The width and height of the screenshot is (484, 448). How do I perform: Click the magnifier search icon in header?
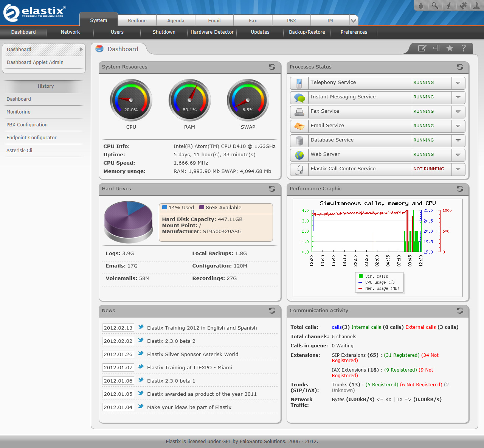tap(435, 6)
